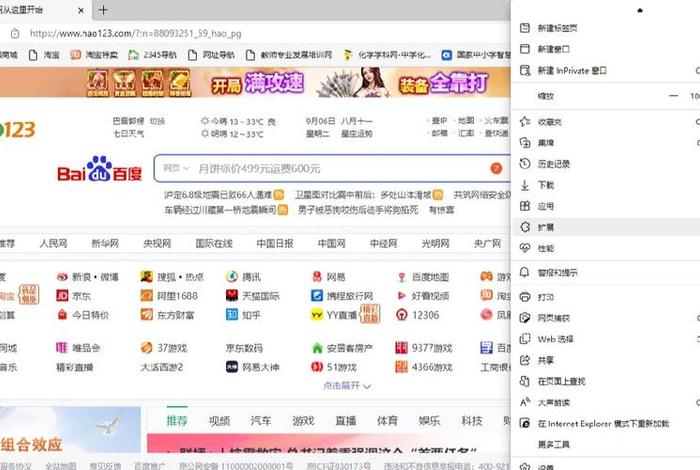The image size is (700, 470).
Task: Click the site info icon beside URL
Action: click(15, 33)
